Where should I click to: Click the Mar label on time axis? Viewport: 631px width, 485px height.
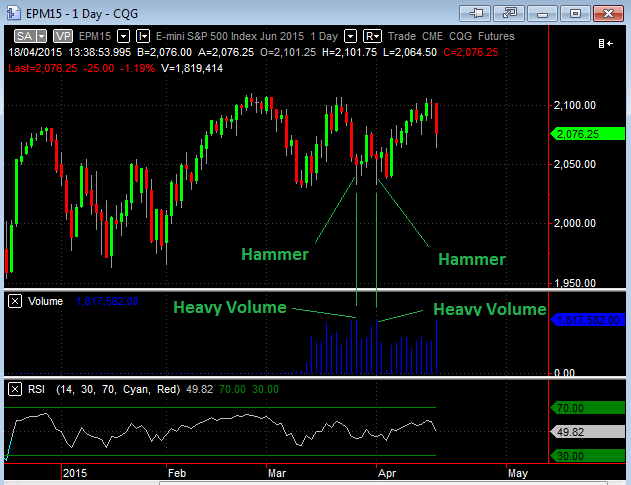coord(277,473)
